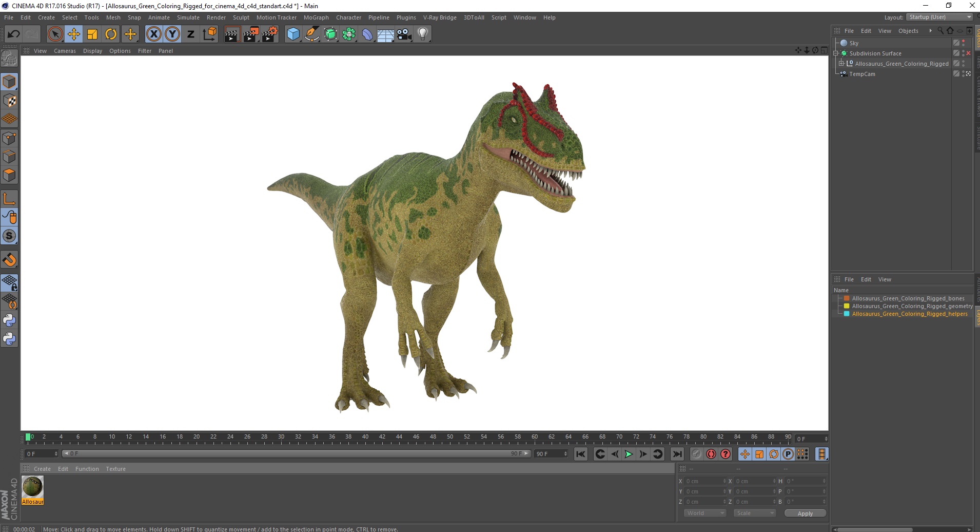The height and width of the screenshot is (532, 980).
Task: Open the Character menu
Action: [x=349, y=17]
